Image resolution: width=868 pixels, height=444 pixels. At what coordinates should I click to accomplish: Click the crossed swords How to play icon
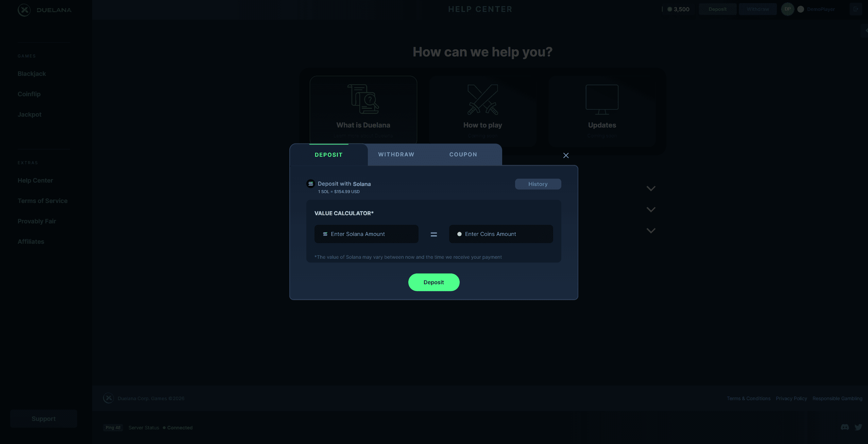tap(482, 99)
